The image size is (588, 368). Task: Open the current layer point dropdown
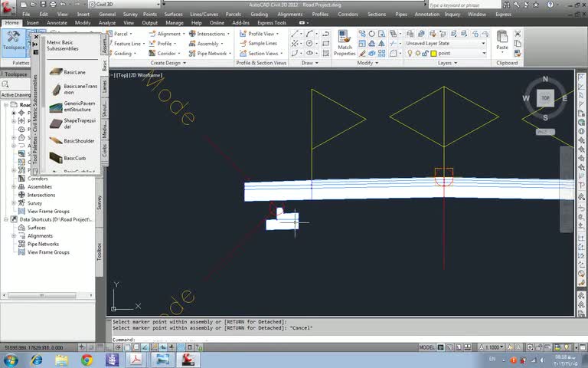[484, 54]
